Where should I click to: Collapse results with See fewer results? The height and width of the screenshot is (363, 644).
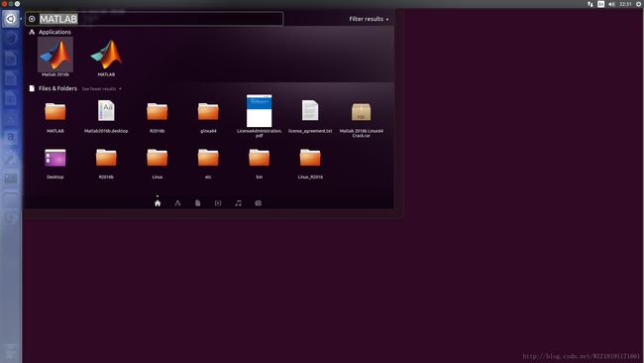pyautogui.click(x=101, y=89)
